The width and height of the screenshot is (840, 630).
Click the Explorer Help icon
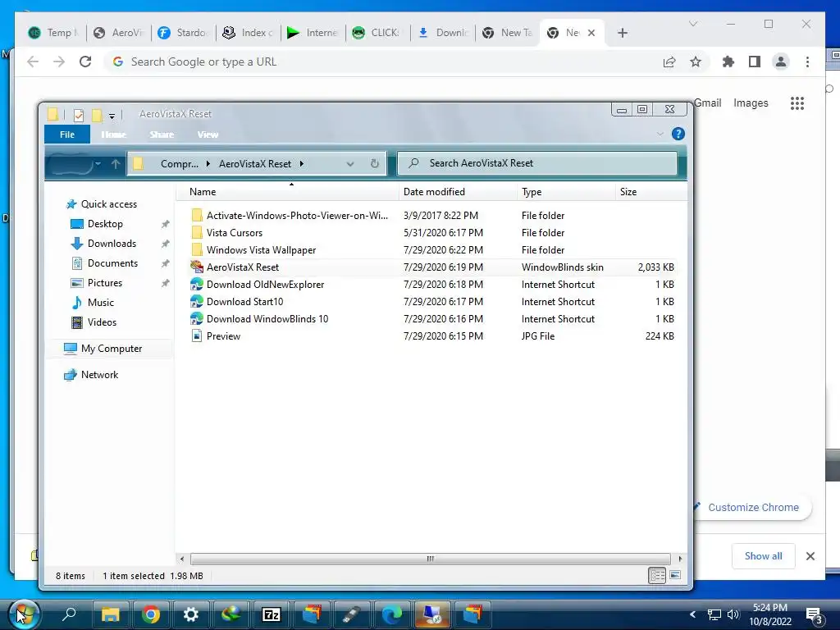pyautogui.click(x=678, y=134)
